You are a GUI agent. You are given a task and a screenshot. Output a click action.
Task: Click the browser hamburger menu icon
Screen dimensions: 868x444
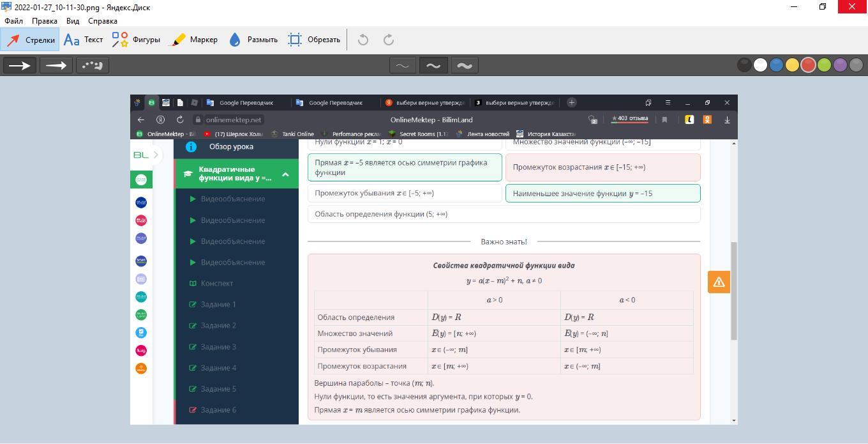668,102
